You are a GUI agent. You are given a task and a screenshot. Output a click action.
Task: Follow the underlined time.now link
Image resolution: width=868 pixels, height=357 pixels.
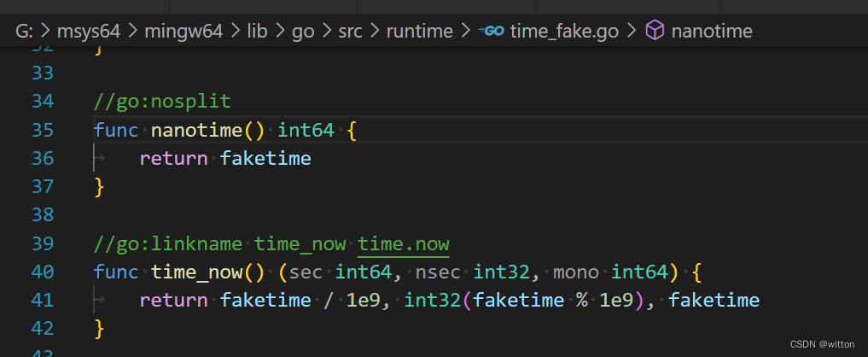[x=403, y=244]
